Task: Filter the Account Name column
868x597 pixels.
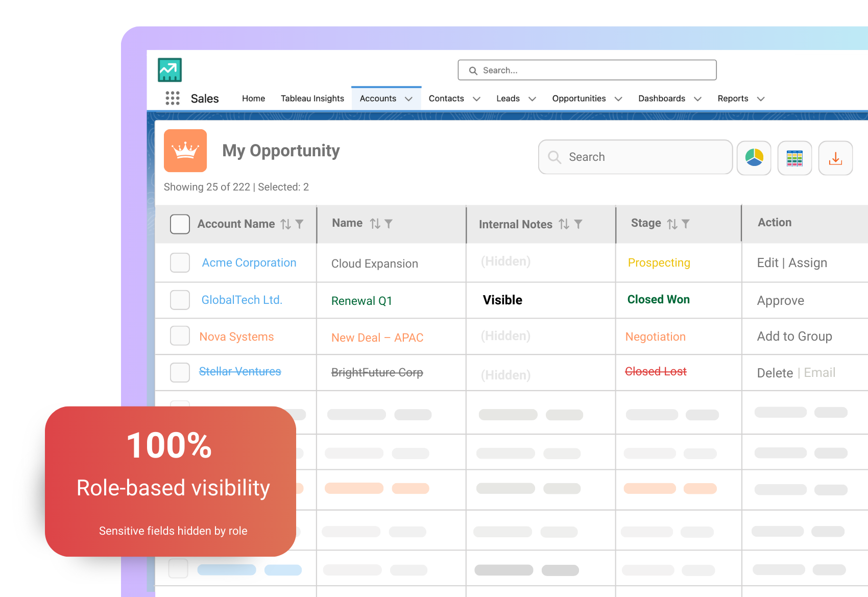Action: (300, 224)
